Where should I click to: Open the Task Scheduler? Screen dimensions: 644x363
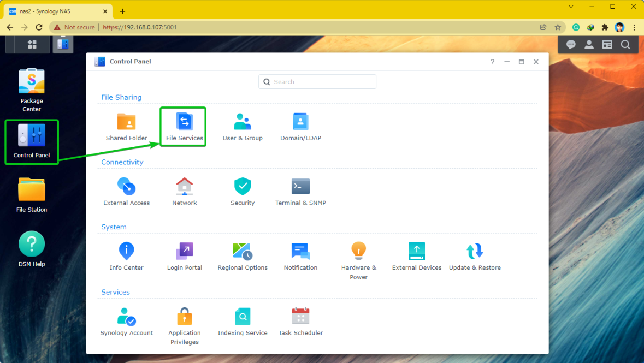pos(300,322)
